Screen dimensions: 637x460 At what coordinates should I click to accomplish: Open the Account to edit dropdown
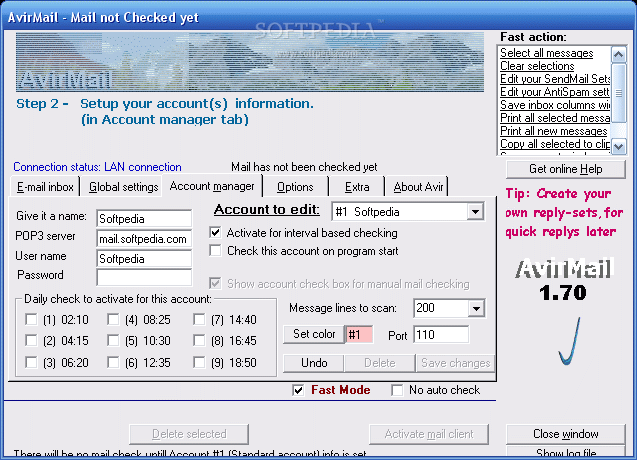[475, 212]
